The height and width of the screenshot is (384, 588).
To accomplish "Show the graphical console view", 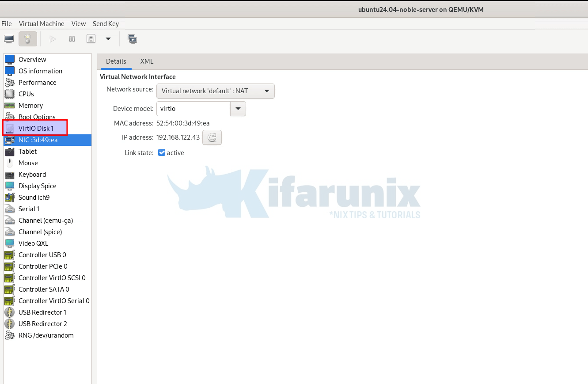I will [9, 39].
